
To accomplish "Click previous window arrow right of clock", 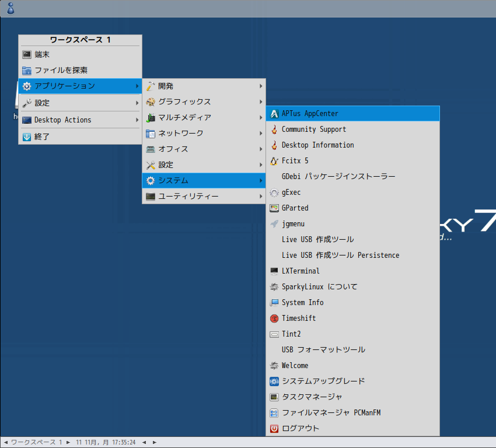I will pos(144,442).
